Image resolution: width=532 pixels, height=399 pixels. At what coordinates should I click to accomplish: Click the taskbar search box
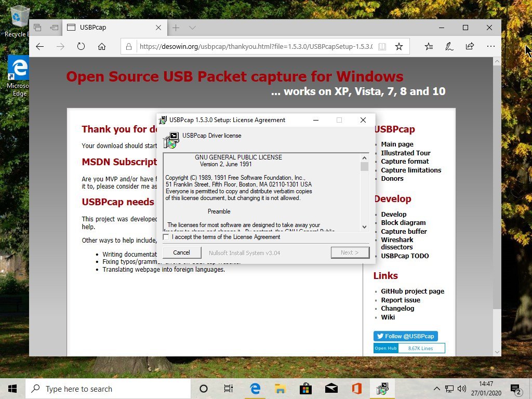[x=108, y=389]
